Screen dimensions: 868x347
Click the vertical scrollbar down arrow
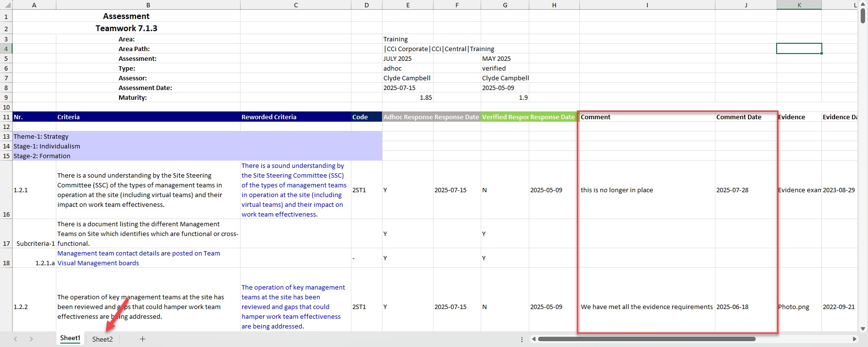point(863,329)
